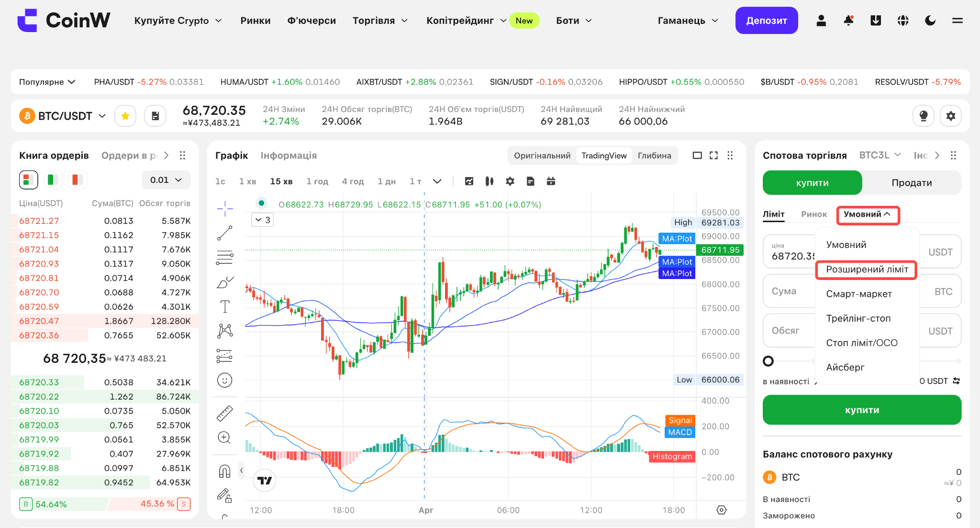The width and height of the screenshot is (980, 528).
Task: Select the forecast position tool
Action: point(224,356)
